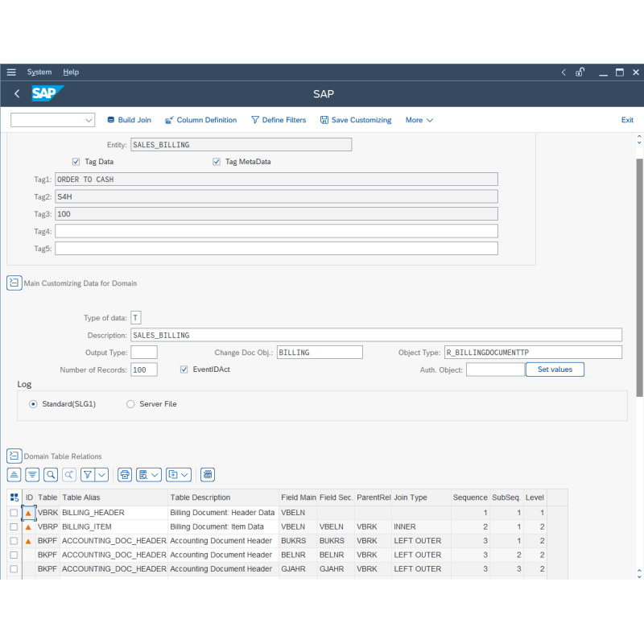Click the unlock padlock icon in title bar
The height and width of the screenshot is (644, 644).
coord(580,72)
